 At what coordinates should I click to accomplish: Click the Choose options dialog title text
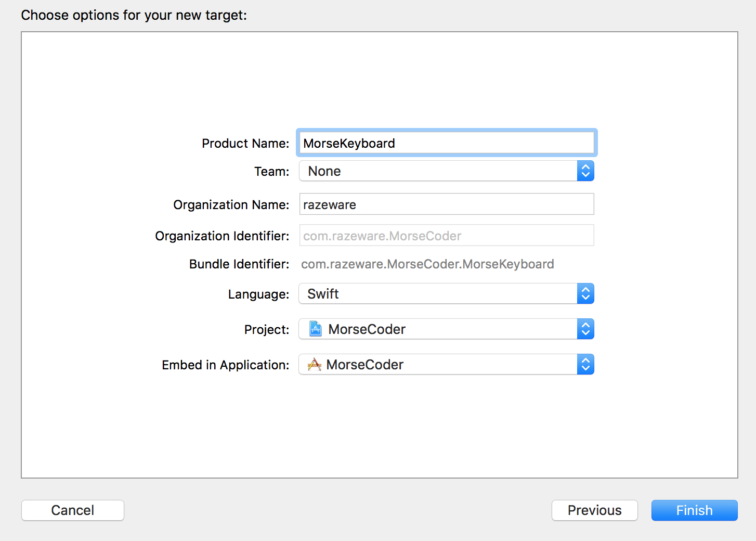(134, 15)
